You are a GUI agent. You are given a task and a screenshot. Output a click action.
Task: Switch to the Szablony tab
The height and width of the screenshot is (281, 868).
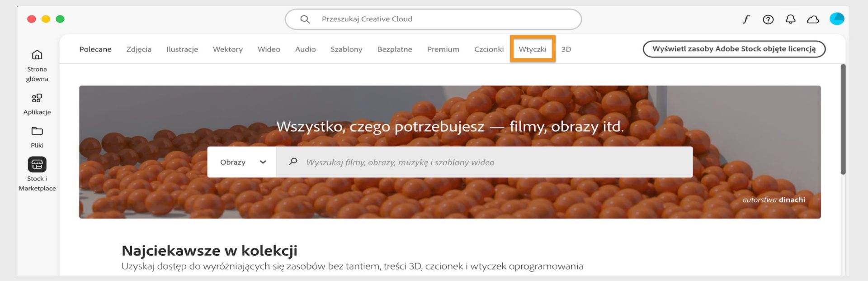(346, 49)
